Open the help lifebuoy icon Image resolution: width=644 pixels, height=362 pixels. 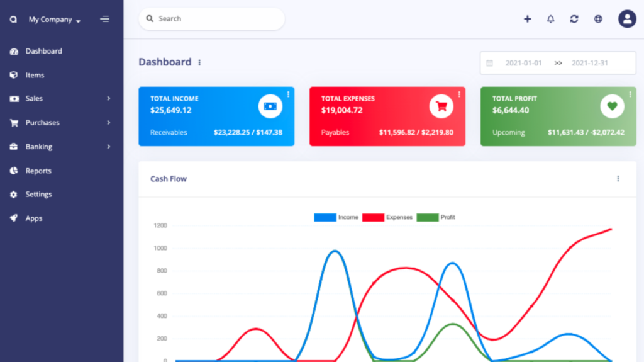pos(598,19)
